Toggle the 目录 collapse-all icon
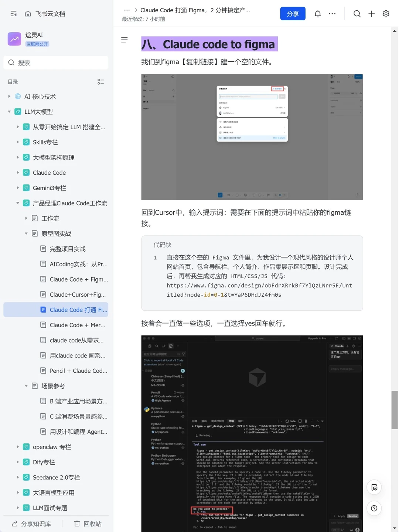 click(x=100, y=82)
